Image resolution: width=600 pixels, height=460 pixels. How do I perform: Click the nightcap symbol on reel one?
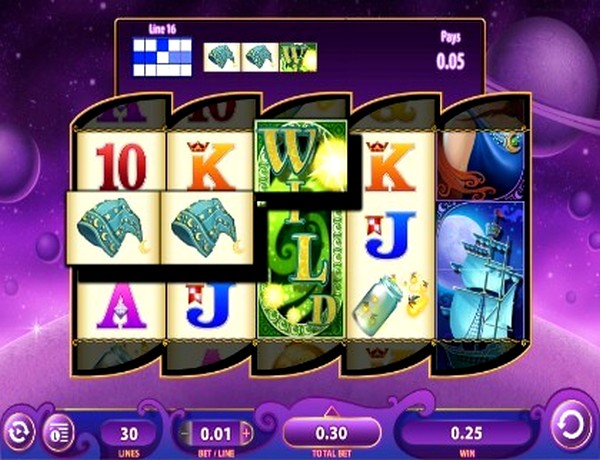[114, 228]
